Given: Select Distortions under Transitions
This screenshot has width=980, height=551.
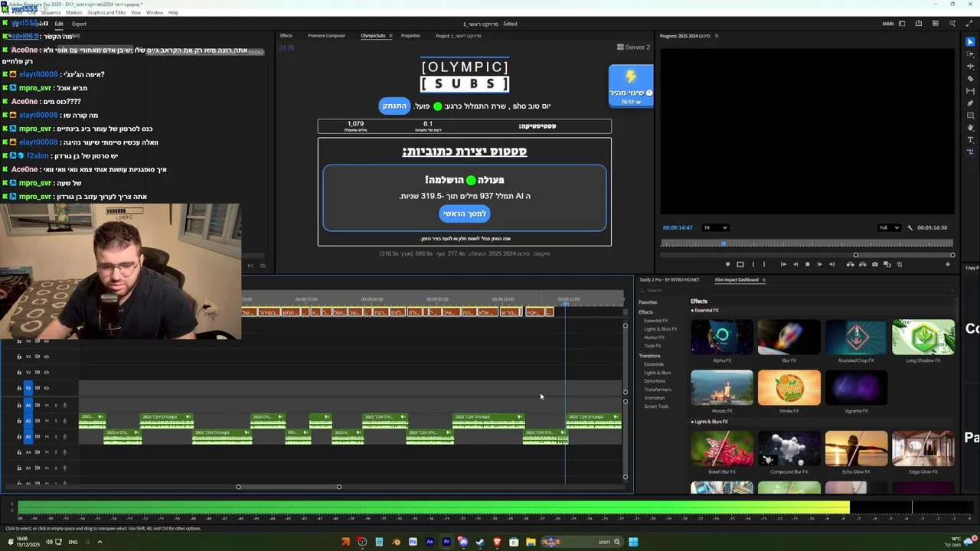Looking at the screenshot, I should (x=655, y=381).
